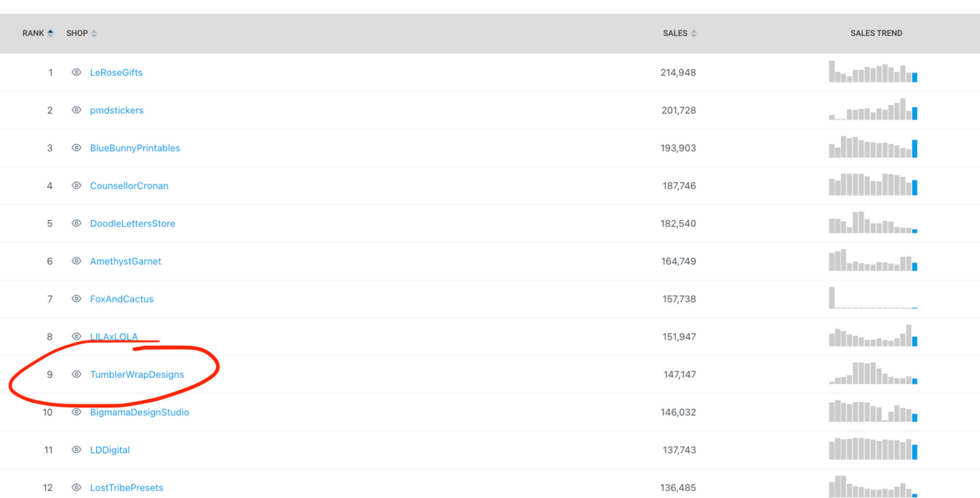
Task: Click the eye icon next to AmethystGarnet
Action: click(x=76, y=261)
